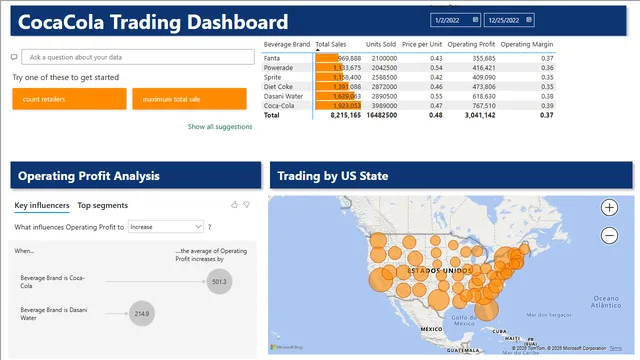Click the count retailers suggestion button
This screenshot has width=640, height=360.
coord(69,99)
